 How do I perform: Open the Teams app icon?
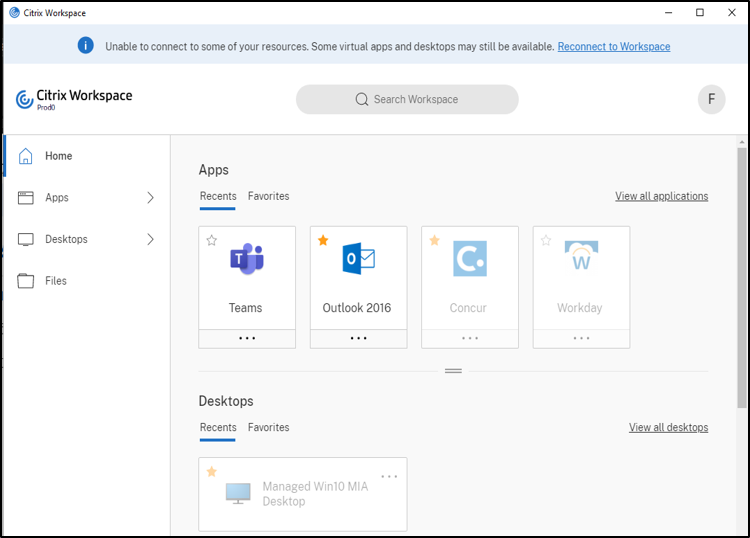coord(246,259)
